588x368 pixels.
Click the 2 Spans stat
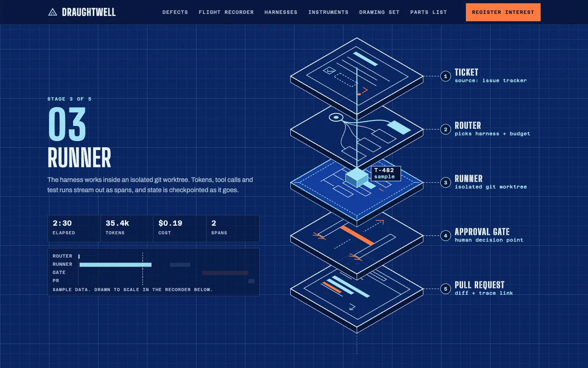(x=232, y=229)
